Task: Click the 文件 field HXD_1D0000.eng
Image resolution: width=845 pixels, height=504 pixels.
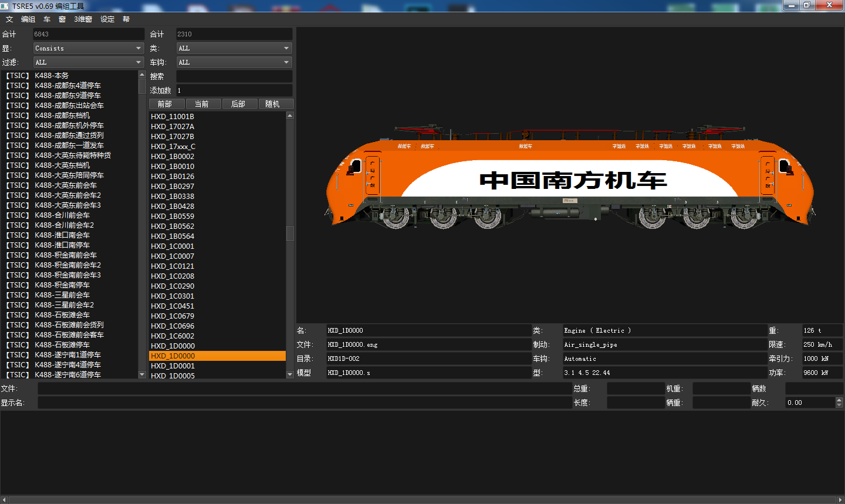Action: pyautogui.click(x=429, y=344)
